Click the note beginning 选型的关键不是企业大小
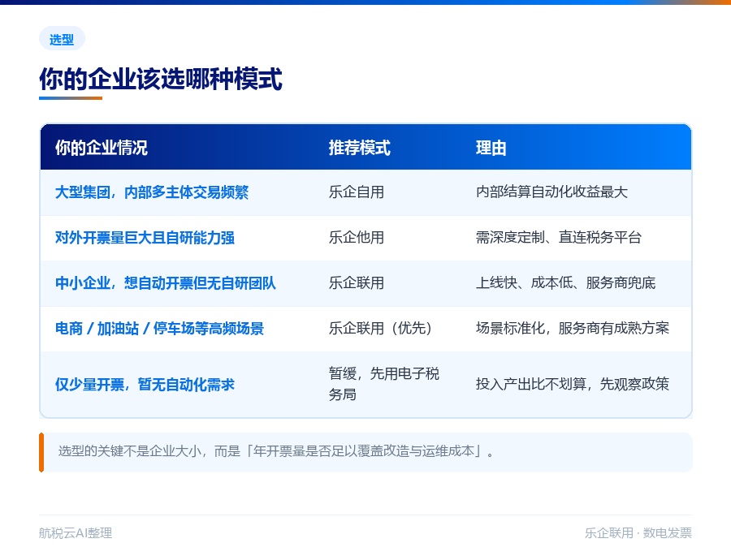Image resolution: width=731 pixels, height=560 pixels. 366,452
